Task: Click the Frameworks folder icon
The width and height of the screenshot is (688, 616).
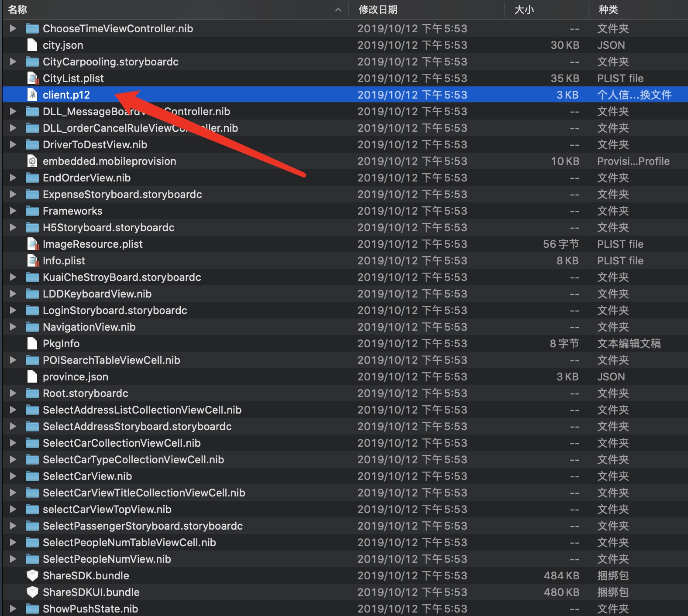Action: (32, 211)
